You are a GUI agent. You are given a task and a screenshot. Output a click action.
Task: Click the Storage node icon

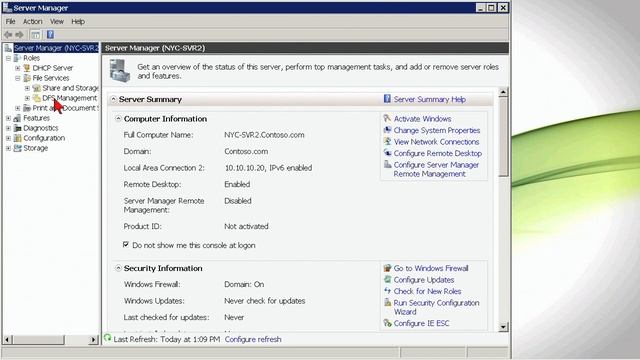18,148
